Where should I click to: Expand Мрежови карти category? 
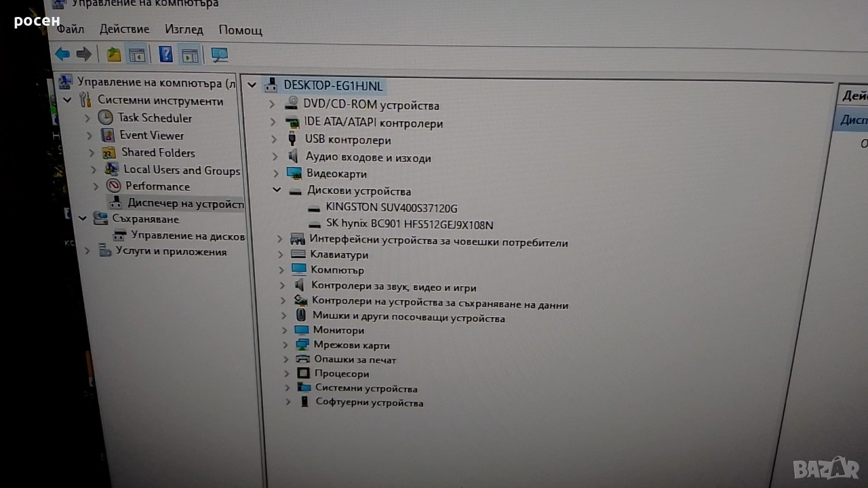(x=285, y=345)
